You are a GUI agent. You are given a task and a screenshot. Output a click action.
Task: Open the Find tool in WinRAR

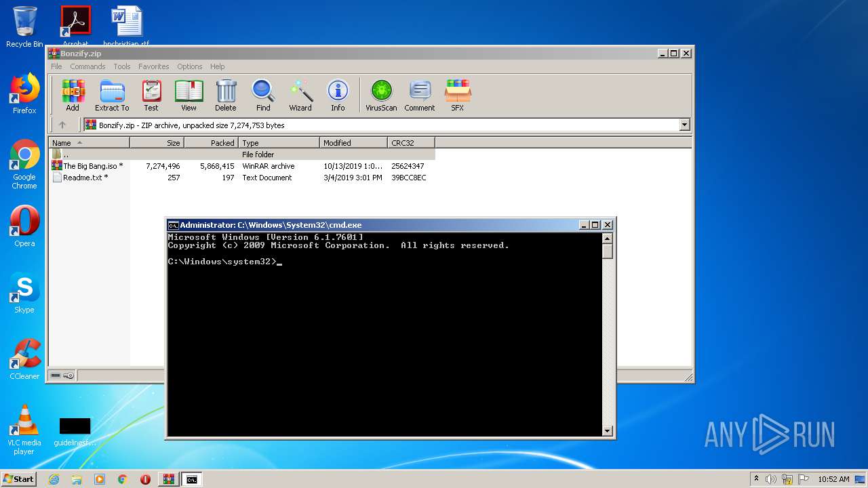(x=263, y=95)
